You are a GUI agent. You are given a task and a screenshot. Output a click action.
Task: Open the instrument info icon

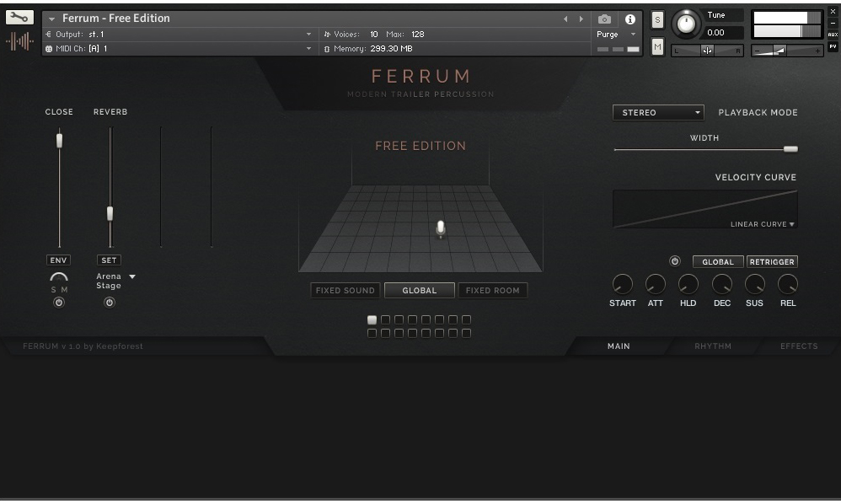(x=630, y=19)
